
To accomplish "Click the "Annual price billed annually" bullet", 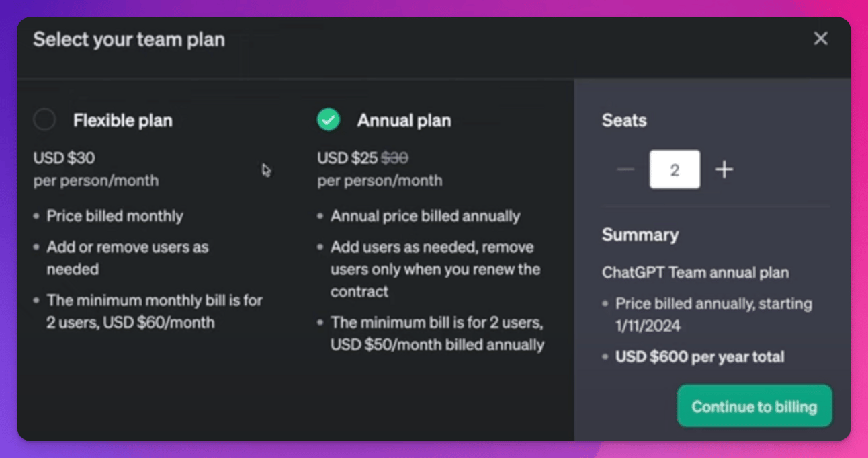I will [425, 217].
